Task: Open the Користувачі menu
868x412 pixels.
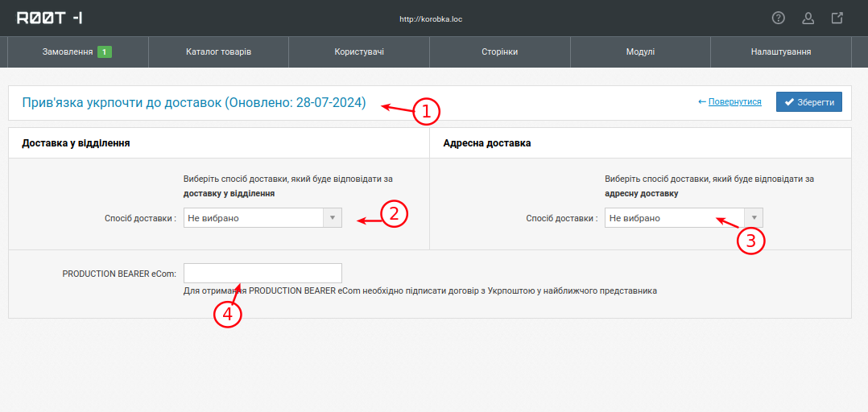Action: coord(359,52)
